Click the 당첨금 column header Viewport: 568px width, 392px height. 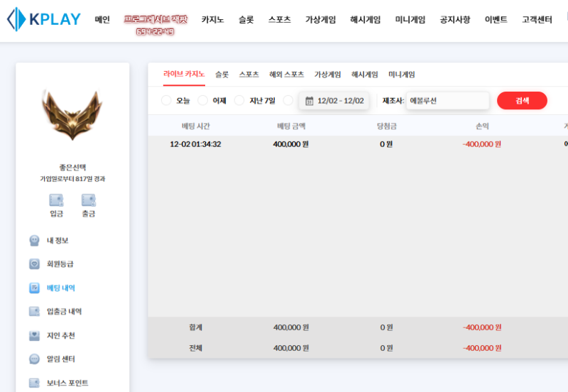(x=386, y=126)
